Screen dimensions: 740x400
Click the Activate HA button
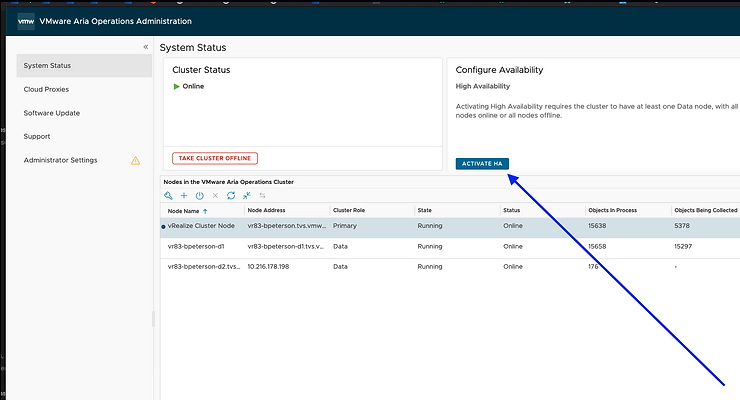(482, 164)
